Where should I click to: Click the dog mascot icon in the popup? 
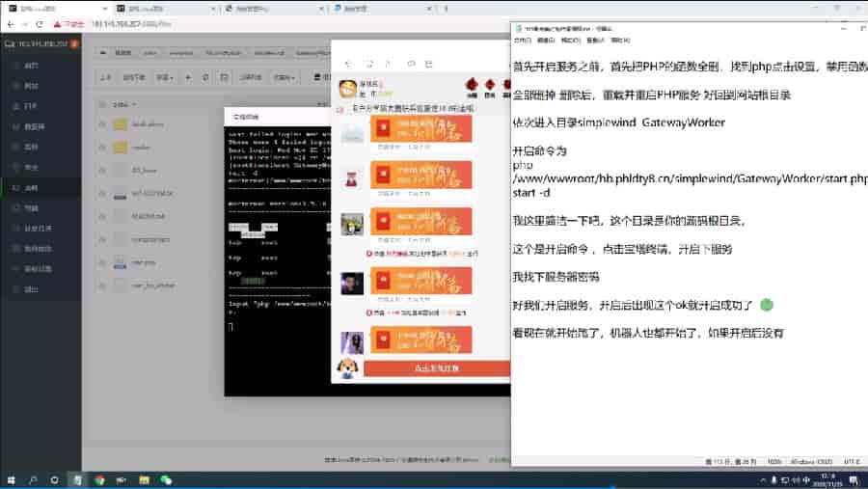(346, 367)
